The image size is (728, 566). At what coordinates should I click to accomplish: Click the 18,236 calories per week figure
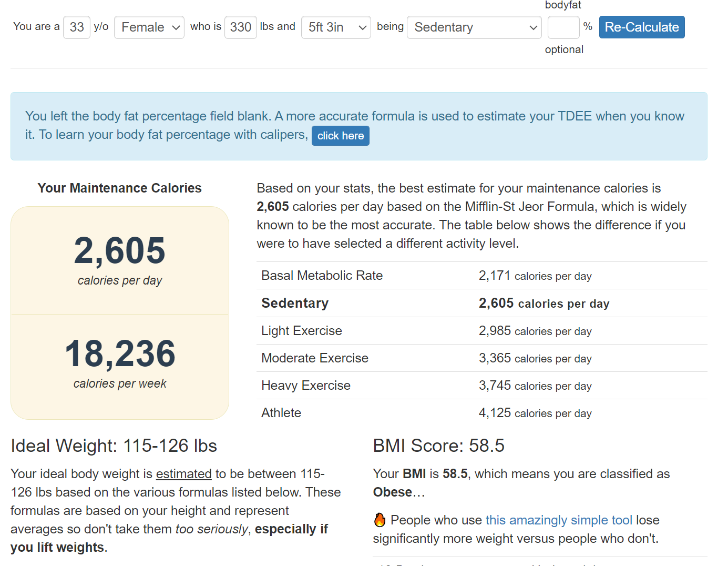[x=120, y=354]
